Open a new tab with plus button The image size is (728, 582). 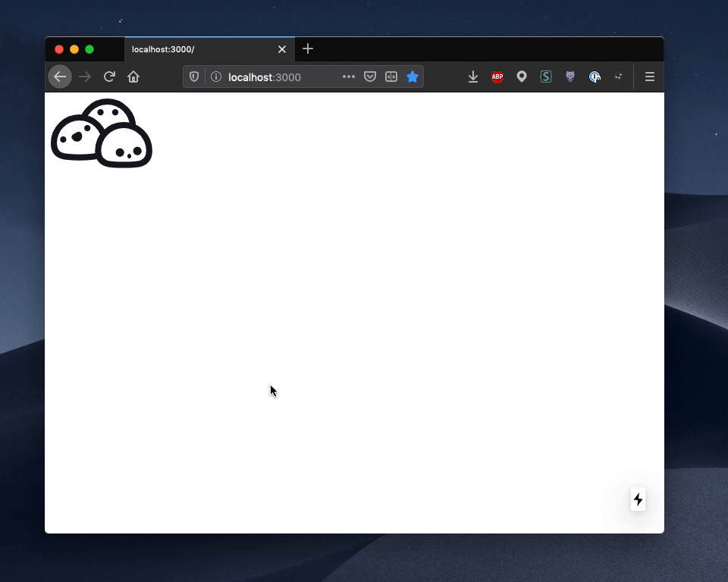[x=308, y=48]
